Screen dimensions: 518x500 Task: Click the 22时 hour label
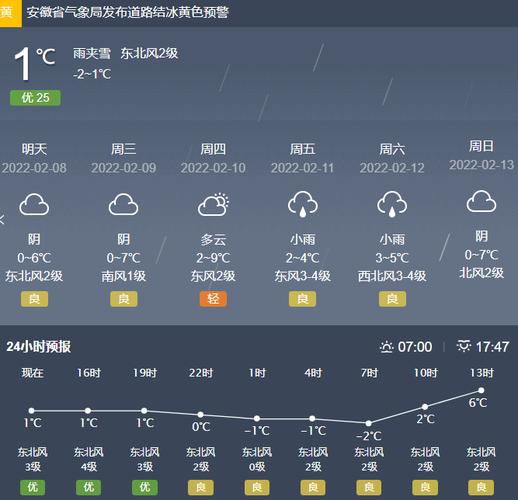(x=201, y=373)
